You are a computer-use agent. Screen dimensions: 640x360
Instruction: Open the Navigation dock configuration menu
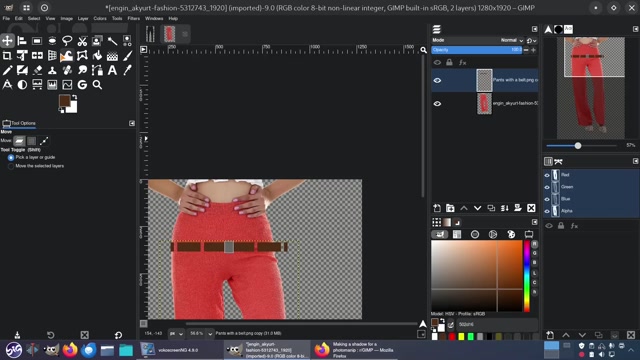tap(636, 29)
